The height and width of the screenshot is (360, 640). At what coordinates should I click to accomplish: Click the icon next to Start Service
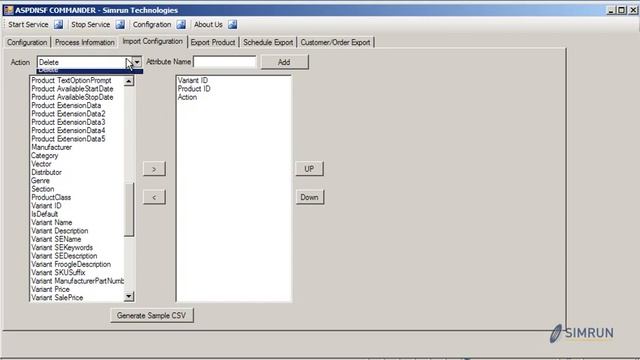[x=59, y=24]
